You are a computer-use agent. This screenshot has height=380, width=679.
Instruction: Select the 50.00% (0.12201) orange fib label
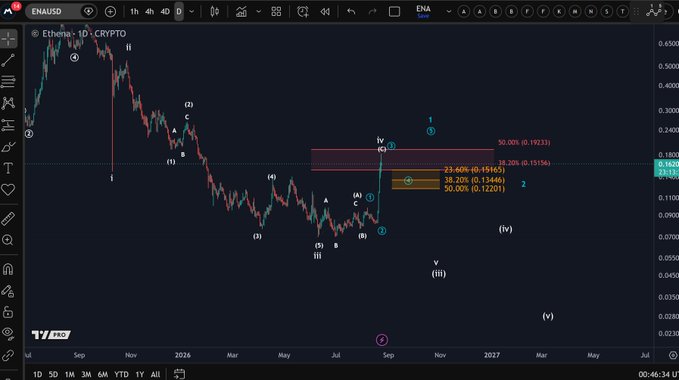474,189
